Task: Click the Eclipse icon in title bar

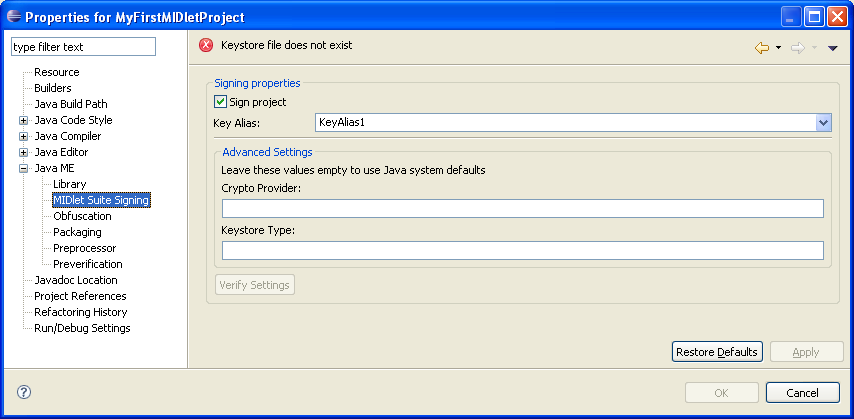Action: [14, 17]
